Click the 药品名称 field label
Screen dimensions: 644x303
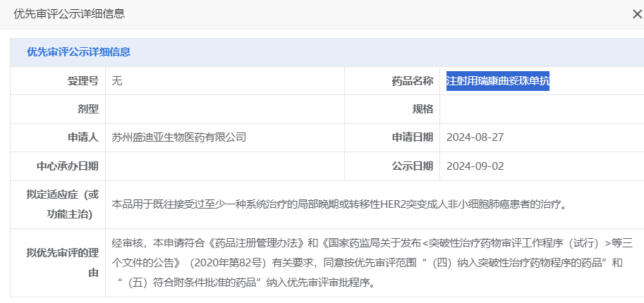point(413,81)
